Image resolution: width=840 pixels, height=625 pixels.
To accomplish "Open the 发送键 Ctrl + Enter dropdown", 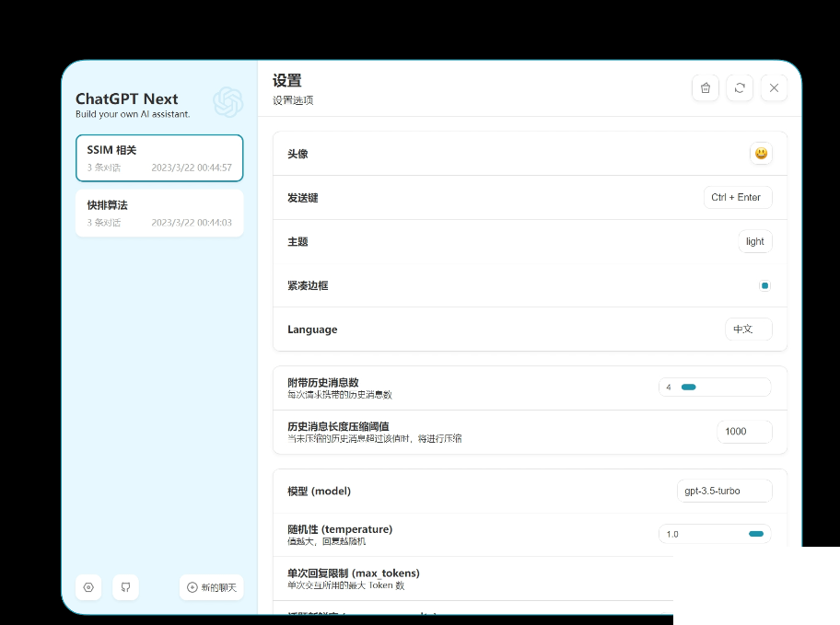I will coord(737,197).
